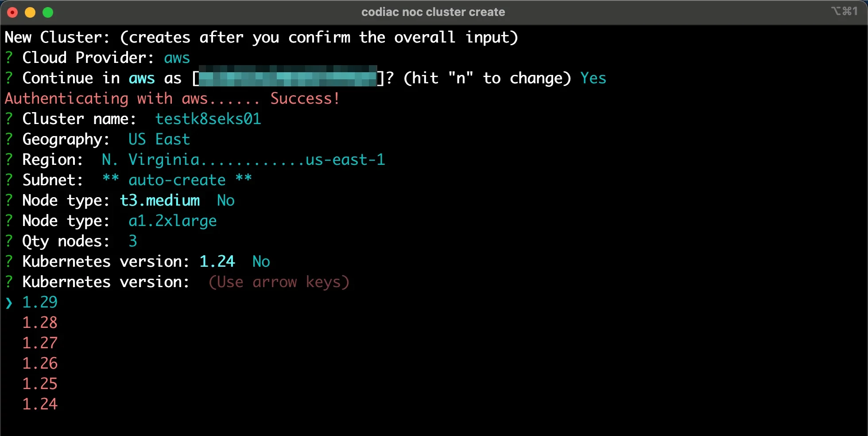Minimize the terminal with the yellow button
868x436 pixels.
(30, 12)
